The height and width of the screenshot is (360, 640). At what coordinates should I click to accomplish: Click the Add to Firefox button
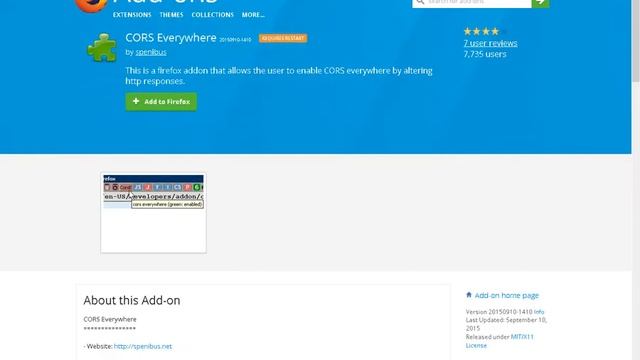[x=161, y=102]
